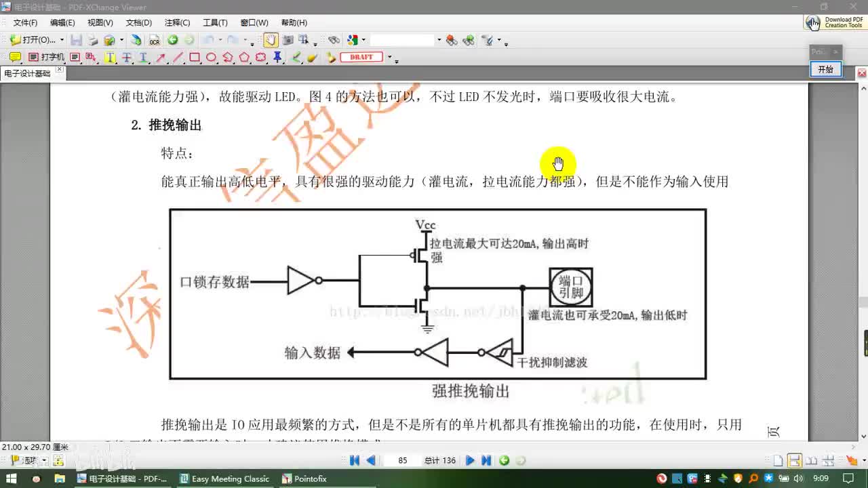Select the Strikeout text tool
Screen dimensions: 868x488
(126, 58)
